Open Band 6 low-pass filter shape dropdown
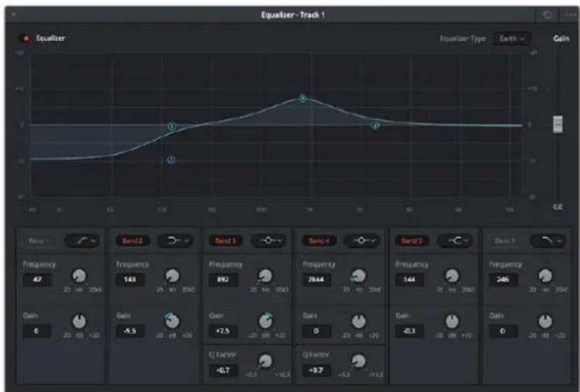Viewport: 580px width, 392px height. pyautogui.click(x=548, y=241)
